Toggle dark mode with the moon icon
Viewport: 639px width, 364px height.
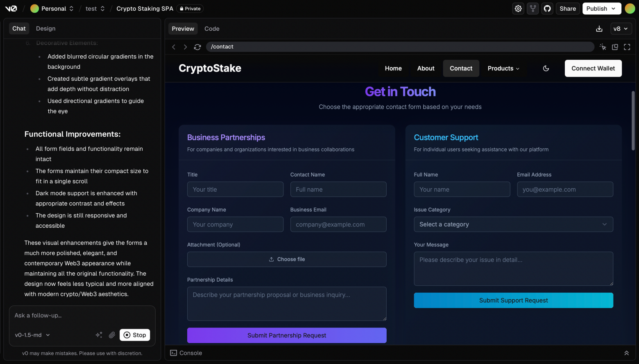pyautogui.click(x=546, y=68)
